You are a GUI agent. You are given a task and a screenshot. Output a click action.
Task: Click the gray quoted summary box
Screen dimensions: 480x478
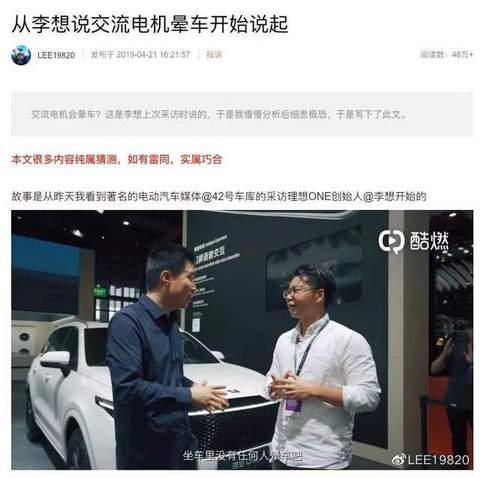[x=242, y=114]
